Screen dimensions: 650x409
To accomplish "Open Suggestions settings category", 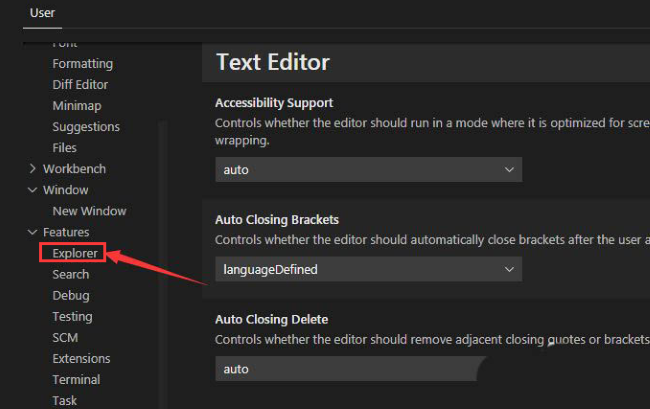I will 86,127.
